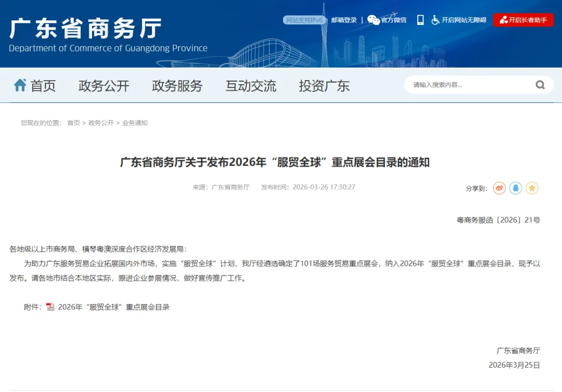Click the 广东省商务厅 site logo
The width and height of the screenshot is (562, 392).
(85, 28)
